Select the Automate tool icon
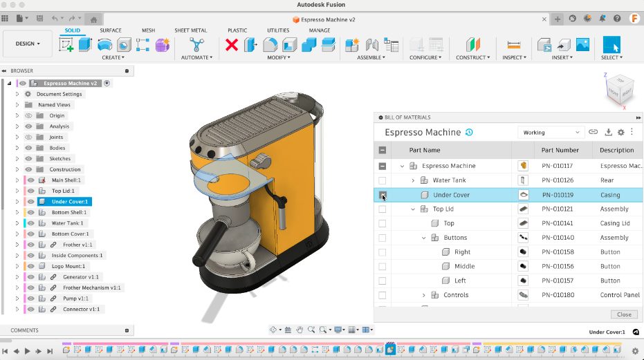 pos(197,45)
